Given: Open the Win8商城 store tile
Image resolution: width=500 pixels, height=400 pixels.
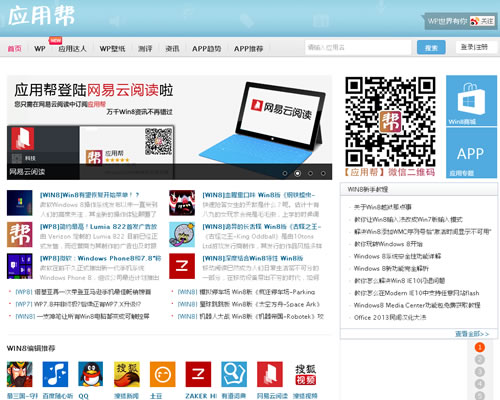Looking at the screenshot, I should [x=471, y=100].
